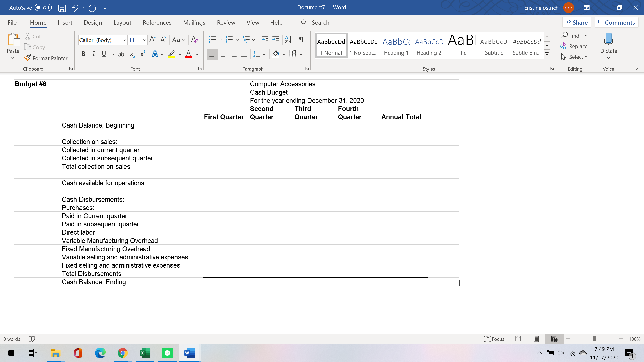Viewport: 644px width, 362px height.
Task: Toggle Show/Hide paragraph marks
Action: [301, 40]
